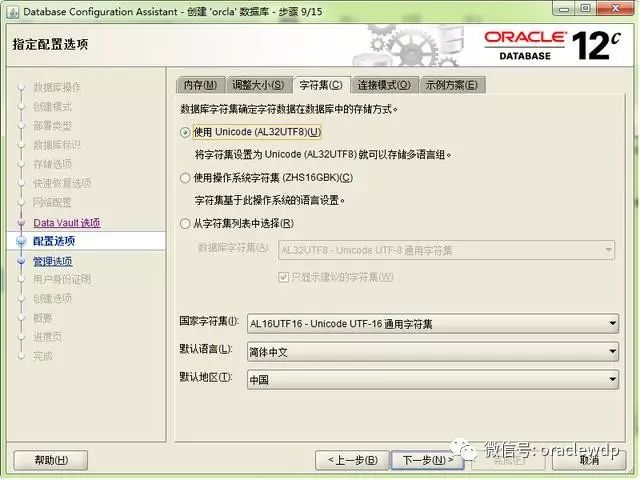Image resolution: width=640 pixels, height=480 pixels.
Task: Toggle 只显示建议的字符集(W) checkbox
Action: tap(283, 278)
